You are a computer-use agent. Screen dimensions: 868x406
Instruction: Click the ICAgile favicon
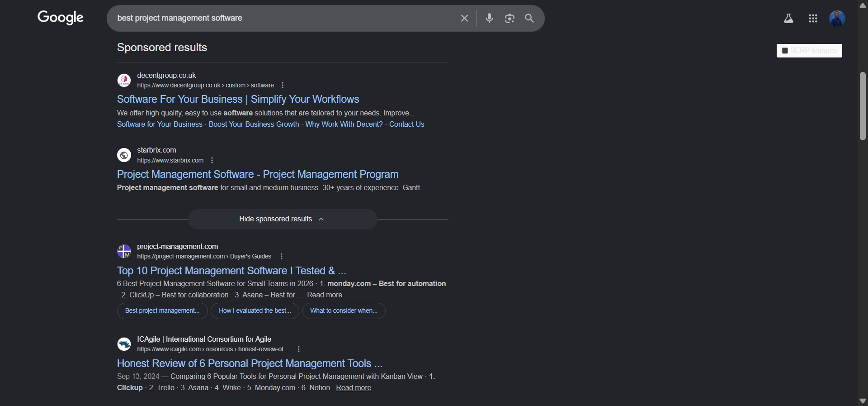point(124,344)
